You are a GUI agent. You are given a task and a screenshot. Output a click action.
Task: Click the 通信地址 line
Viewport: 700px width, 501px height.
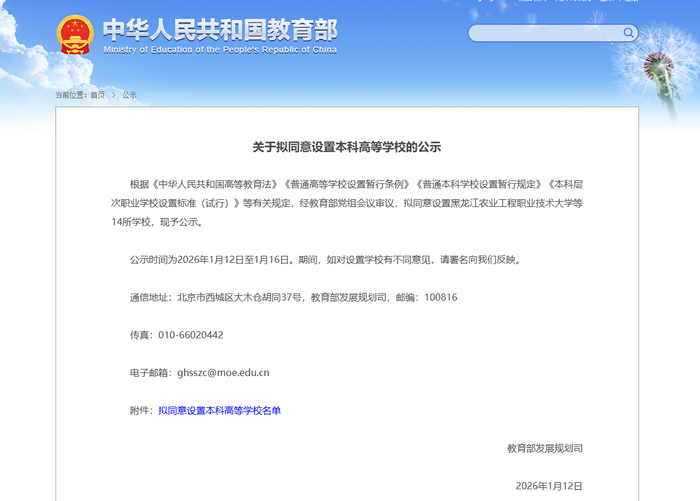(x=293, y=297)
